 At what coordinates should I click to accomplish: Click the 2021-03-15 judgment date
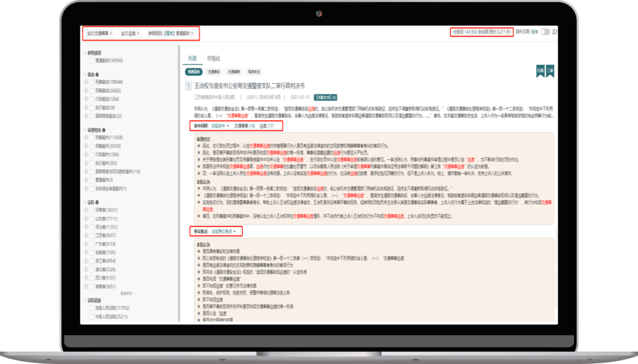click(300, 97)
